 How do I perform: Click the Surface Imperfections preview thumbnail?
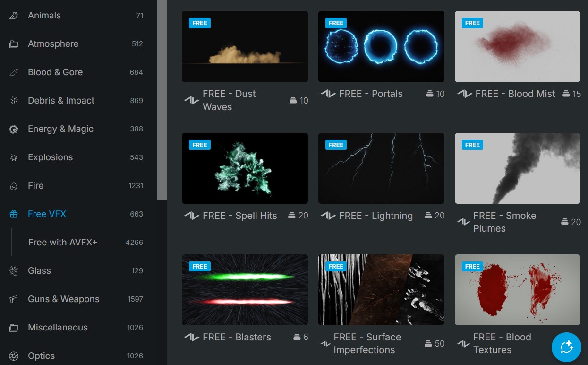(x=381, y=290)
